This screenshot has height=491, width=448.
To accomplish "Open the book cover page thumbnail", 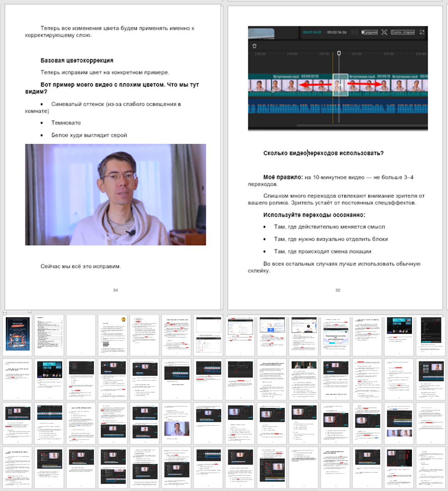I will [18, 334].
